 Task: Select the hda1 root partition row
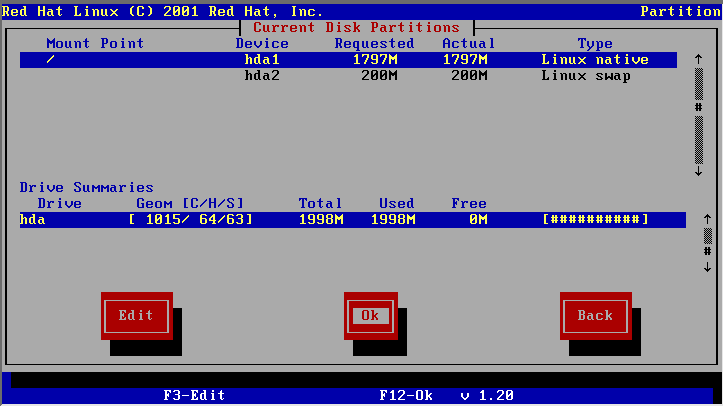click(348, 60)
